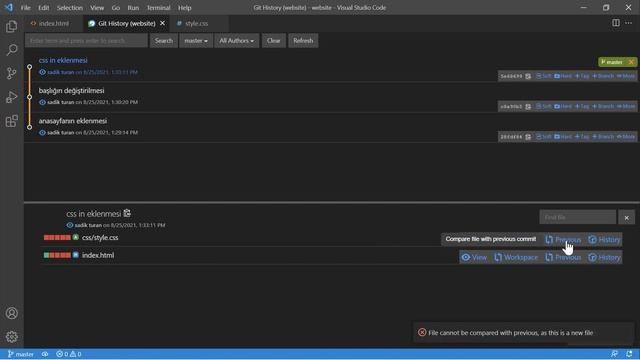The height and width of the screenshot is (360, 640).
Task: Close the commit details panel
Action: coord(627,218)
